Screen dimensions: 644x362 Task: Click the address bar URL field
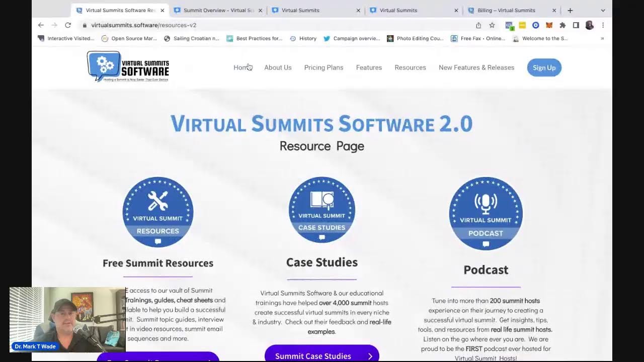pos(277,25)
